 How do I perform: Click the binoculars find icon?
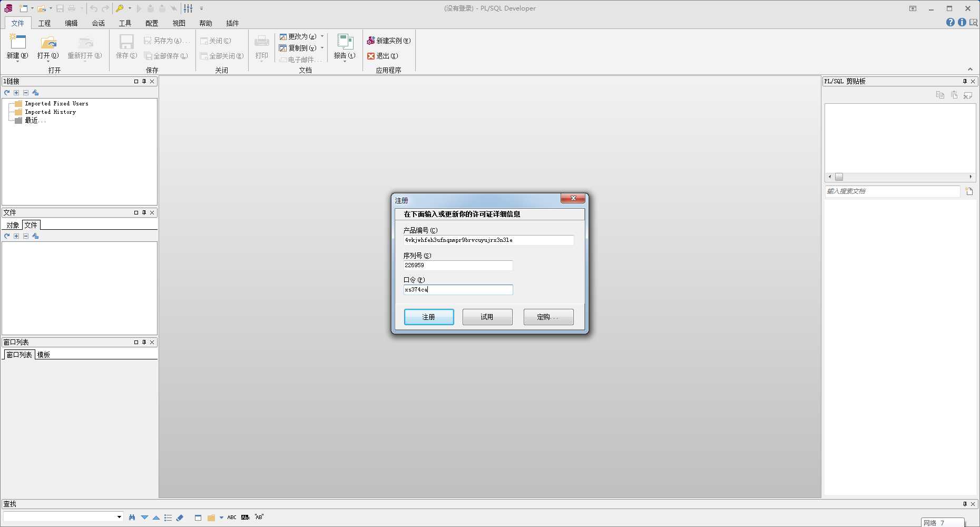132,518
